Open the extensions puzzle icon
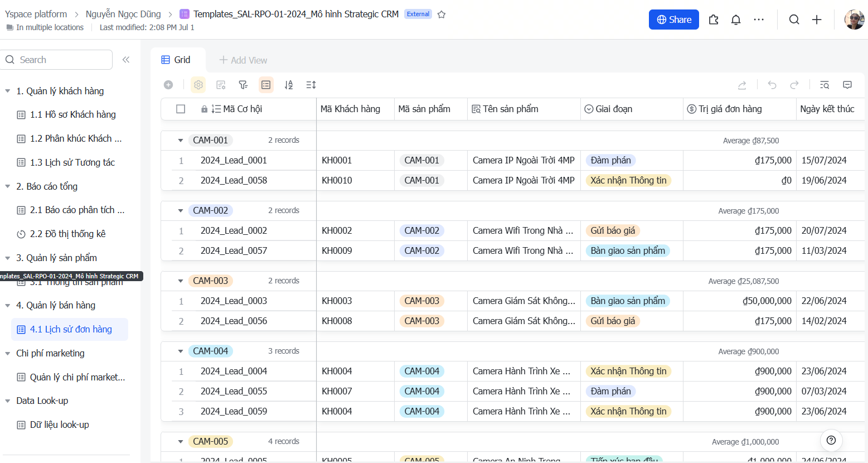 coord(714,20)
